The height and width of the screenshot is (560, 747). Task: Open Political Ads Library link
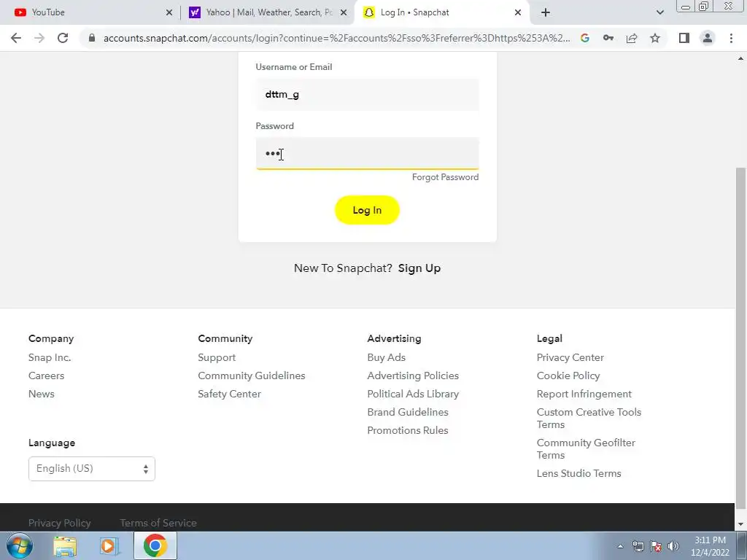413,394
